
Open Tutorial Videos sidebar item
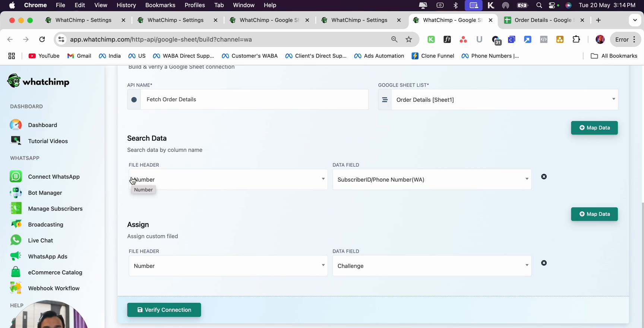tap(39, 141)
